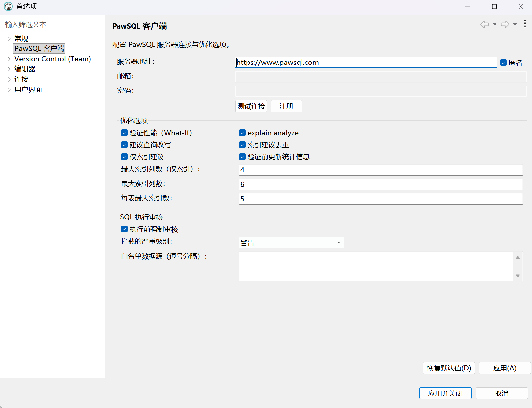Screen dimensions: 532x408
Task: Select the 编辑器 preferences category
Action: tap(25, 69)
